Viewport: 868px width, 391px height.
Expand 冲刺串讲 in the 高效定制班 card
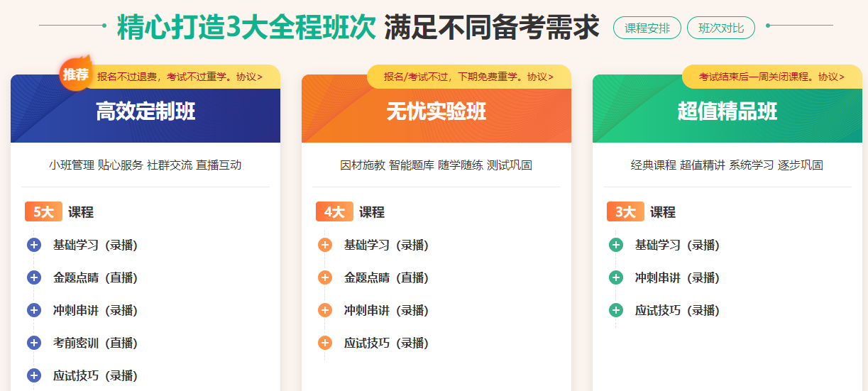pyautogui.click(x=34, y=310)
